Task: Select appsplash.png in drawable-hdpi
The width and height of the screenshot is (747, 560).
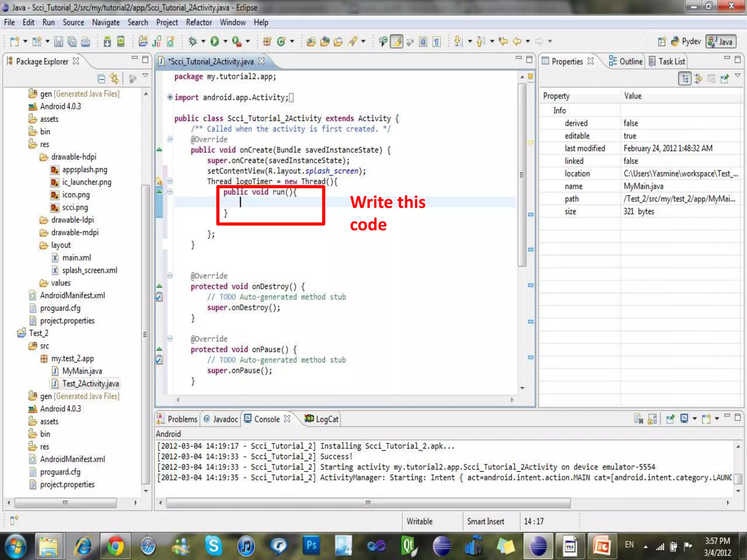Action: click(x=80, y=170)
